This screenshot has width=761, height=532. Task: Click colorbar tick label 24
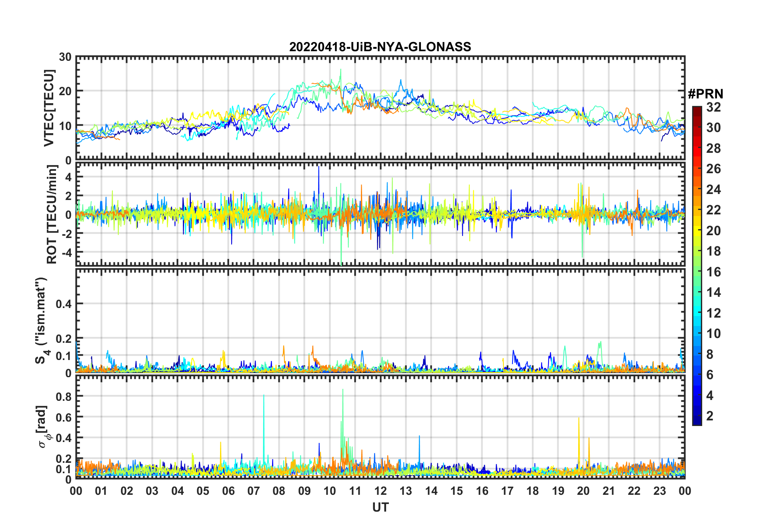(x=713, y=190)
